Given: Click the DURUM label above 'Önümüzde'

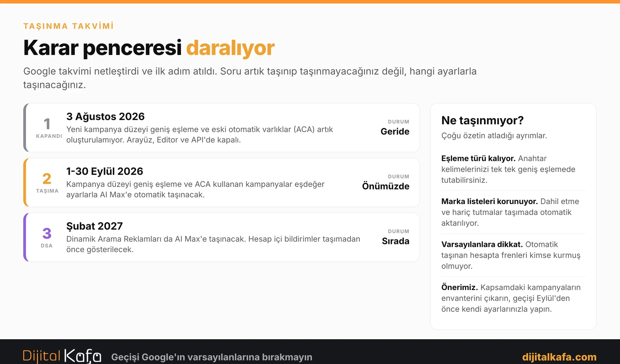Looking at the screenshot, I should click(399, 177).
